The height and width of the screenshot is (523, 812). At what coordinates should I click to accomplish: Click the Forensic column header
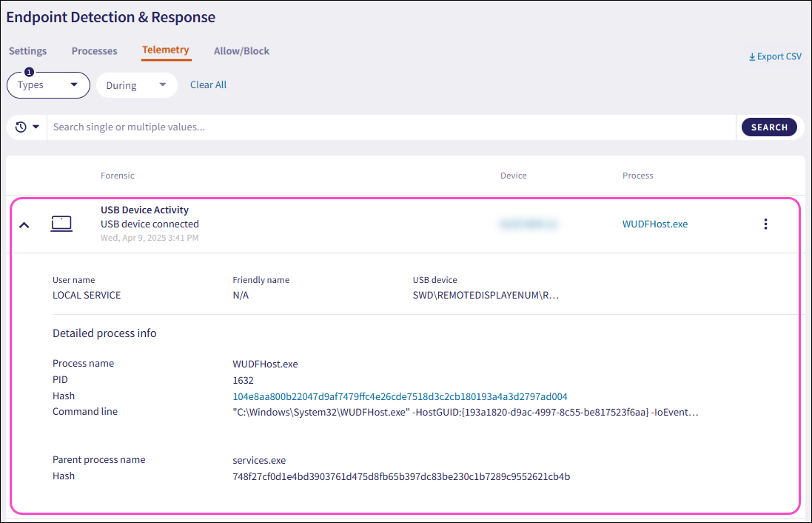click(118, 176)
